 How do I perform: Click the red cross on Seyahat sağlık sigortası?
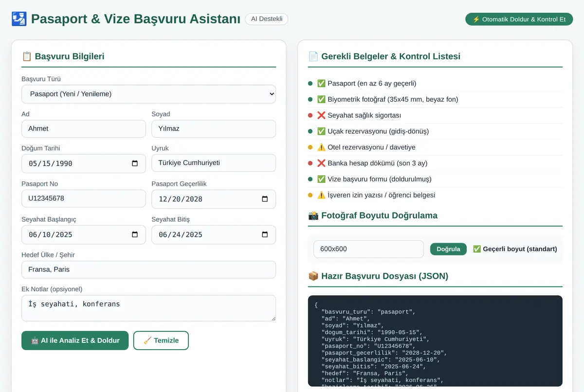[x=321, y=115]
